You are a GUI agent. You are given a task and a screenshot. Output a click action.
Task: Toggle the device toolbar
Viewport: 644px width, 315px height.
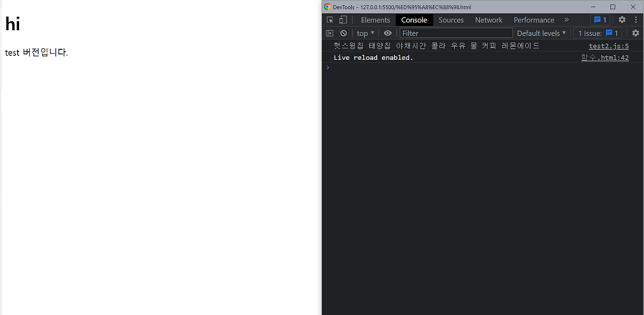(343, 20)
